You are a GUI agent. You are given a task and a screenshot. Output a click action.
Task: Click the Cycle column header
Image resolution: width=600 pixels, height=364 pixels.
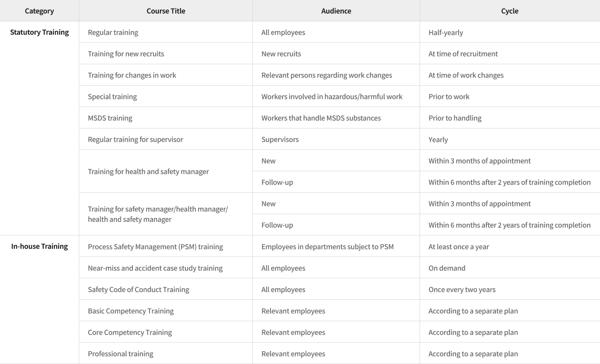click(x=510, y=11)
